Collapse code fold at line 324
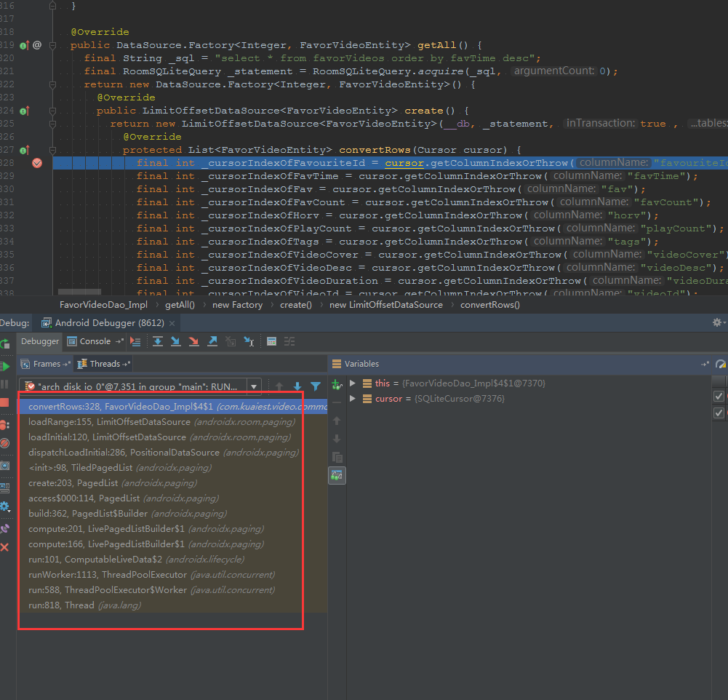The width and height of the screenshot is (728, 700). point(52,111)
